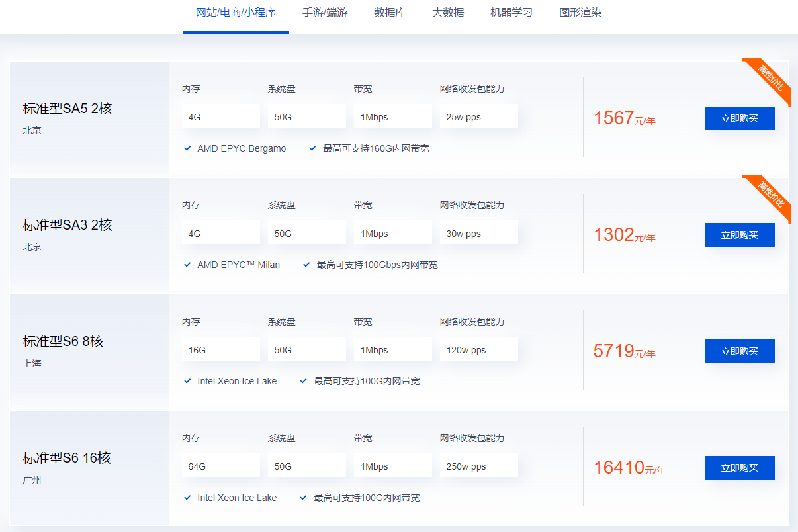798x532 pixels.
Task: Click Intel Xeon Ice Lake text in S6 8核 row
Action: (x=237, y=381)
